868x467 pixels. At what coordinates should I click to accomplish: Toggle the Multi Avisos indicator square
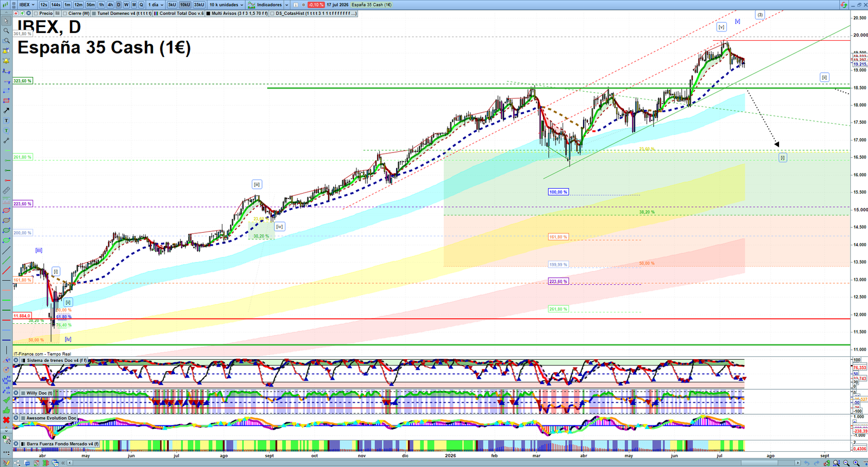(208, 13)
